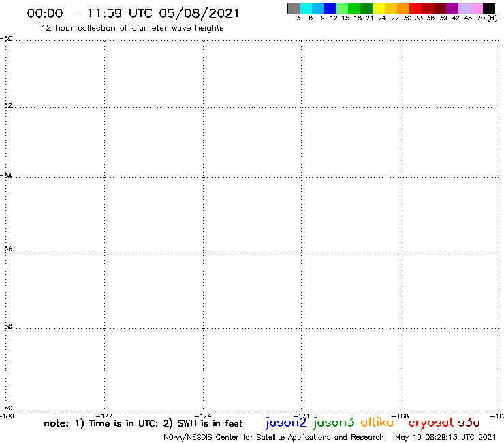Click the '24' scale value label
Screen dimensions: 504x443
click(382, 18)
